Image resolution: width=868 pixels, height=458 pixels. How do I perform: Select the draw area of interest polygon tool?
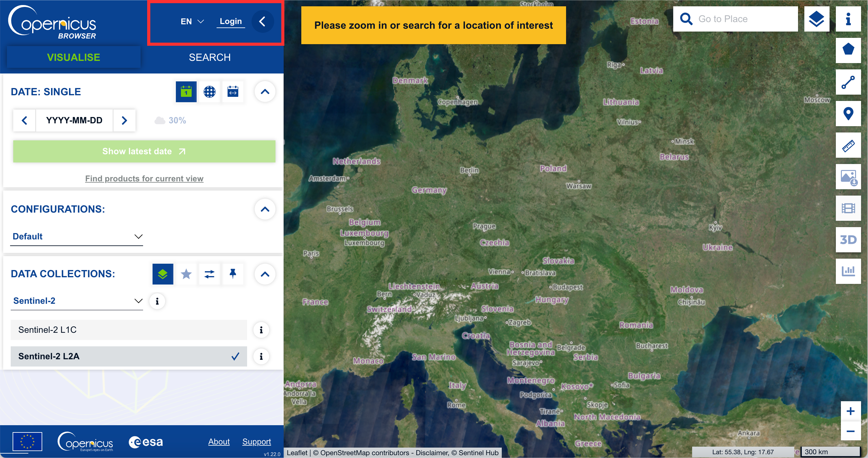point(848,50)
